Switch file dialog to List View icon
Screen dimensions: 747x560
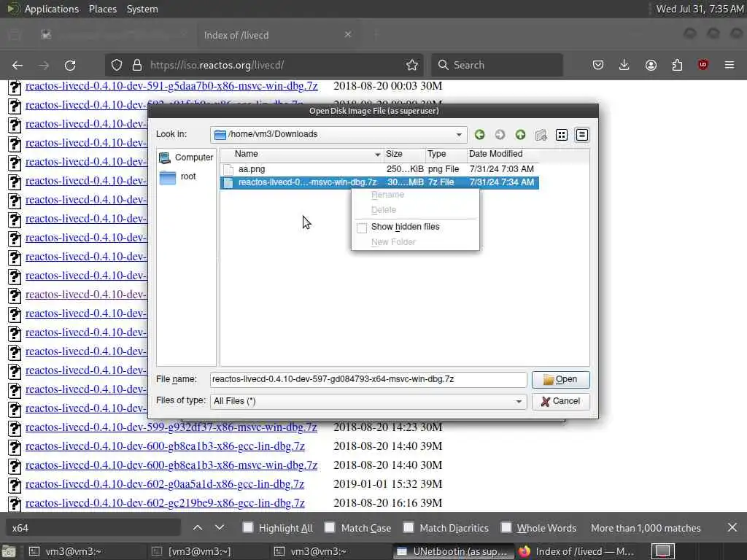562,135
